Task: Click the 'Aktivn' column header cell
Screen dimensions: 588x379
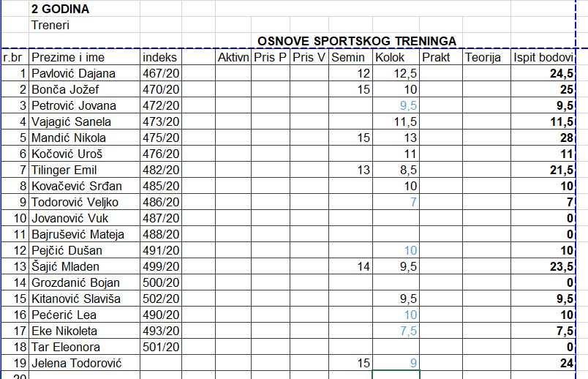Action: click(x=233, y=57)
